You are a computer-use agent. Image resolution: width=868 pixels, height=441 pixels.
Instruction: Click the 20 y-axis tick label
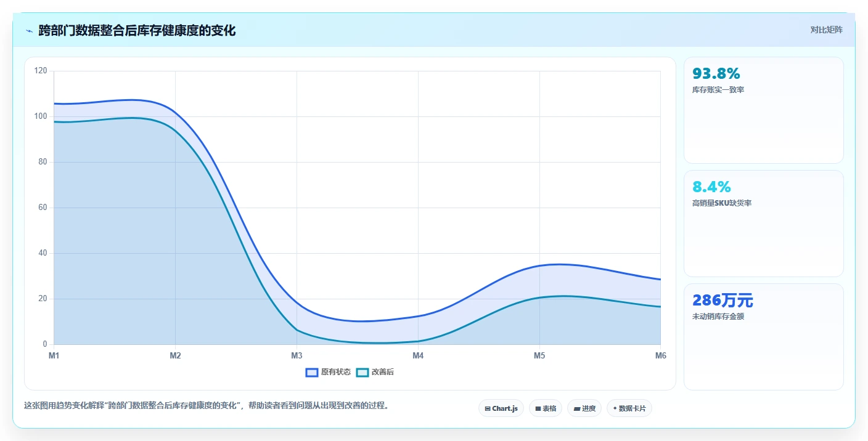pos(43,299)
